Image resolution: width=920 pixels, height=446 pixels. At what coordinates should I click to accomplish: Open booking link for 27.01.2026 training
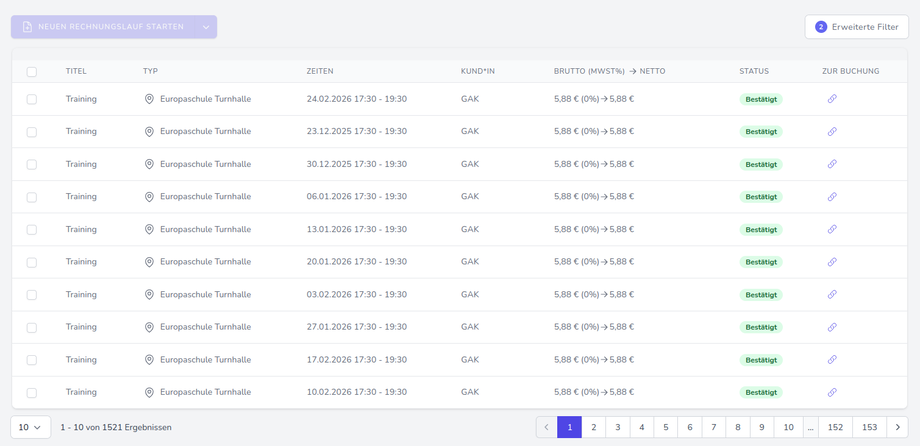[831, 327]
